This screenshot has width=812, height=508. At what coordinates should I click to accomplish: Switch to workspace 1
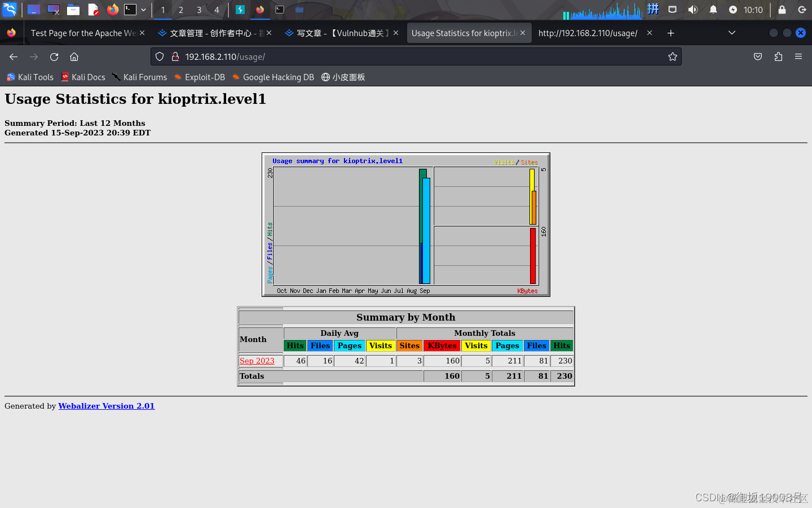pos(163,10)
